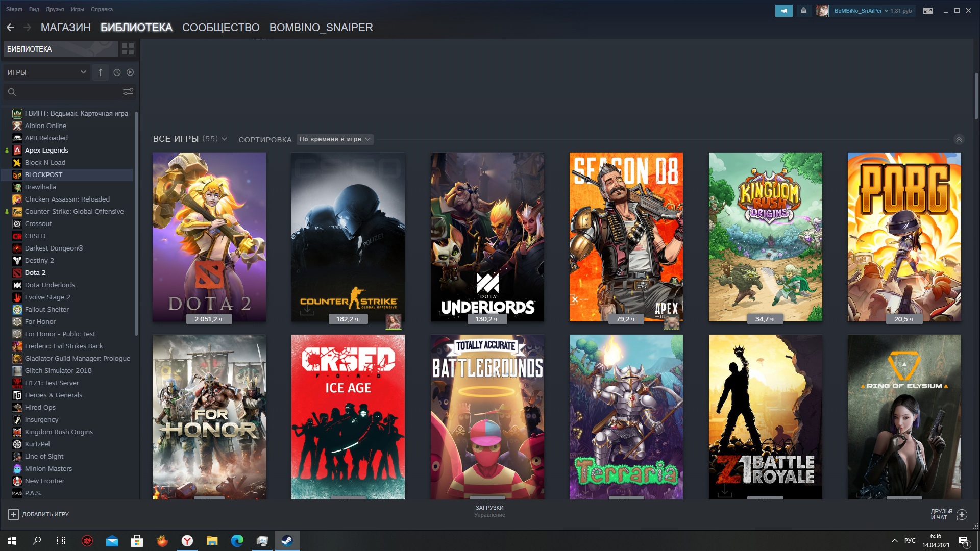
Task: Open the Add Game plus icon
Action: click(x=14, y=514)
